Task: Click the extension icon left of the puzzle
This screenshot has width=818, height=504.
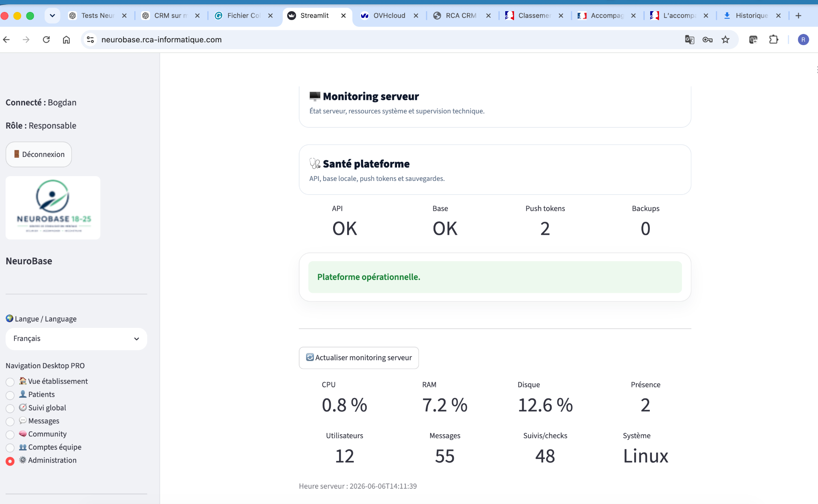Action: point(753,40)
